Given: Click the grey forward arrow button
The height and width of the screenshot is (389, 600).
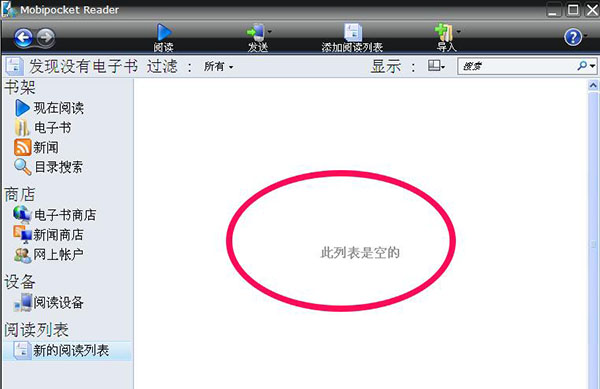Looking at the screenshot, I should tap(46, 37).
